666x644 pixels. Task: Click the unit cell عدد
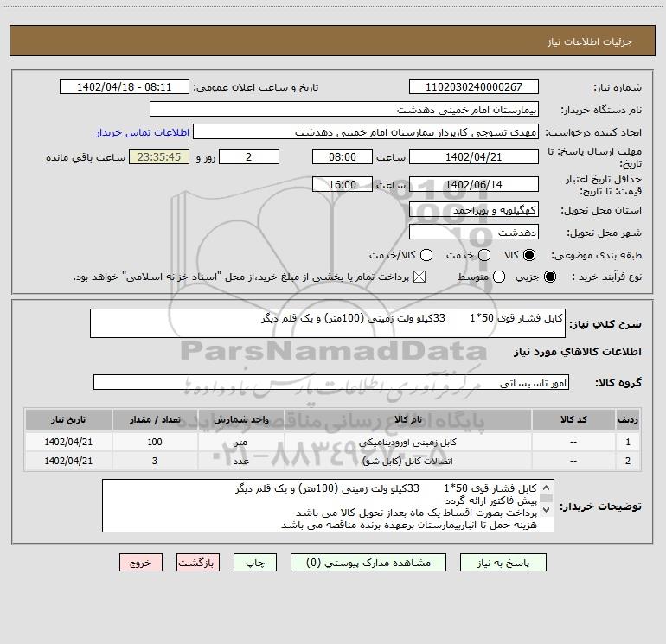coord(240,461)
